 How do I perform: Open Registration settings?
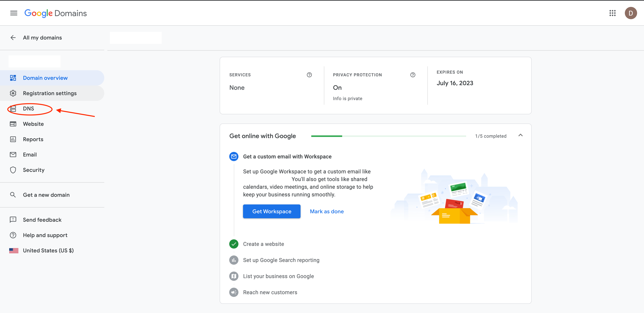click(x=52, y=93)
